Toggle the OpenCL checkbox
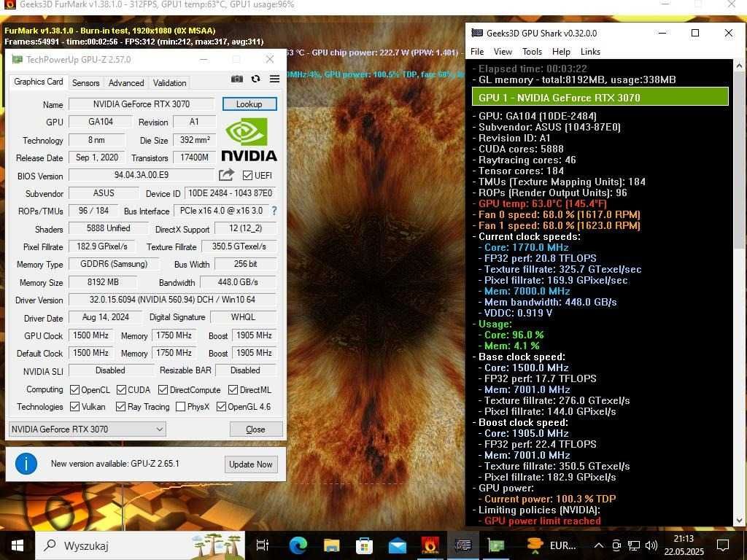This screenshot has height=560, width=747. click(74, 389)
